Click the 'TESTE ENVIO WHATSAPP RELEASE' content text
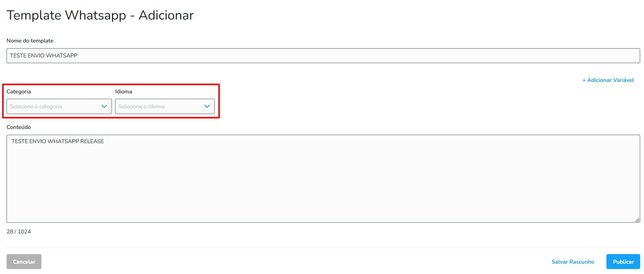 point(58,141)
